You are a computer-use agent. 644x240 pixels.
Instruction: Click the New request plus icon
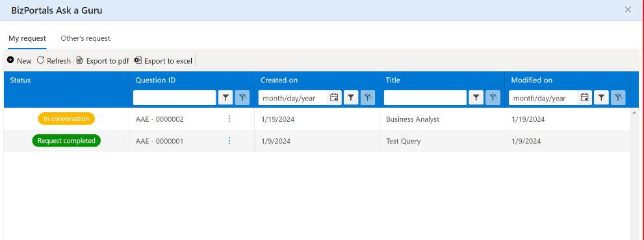10,60
